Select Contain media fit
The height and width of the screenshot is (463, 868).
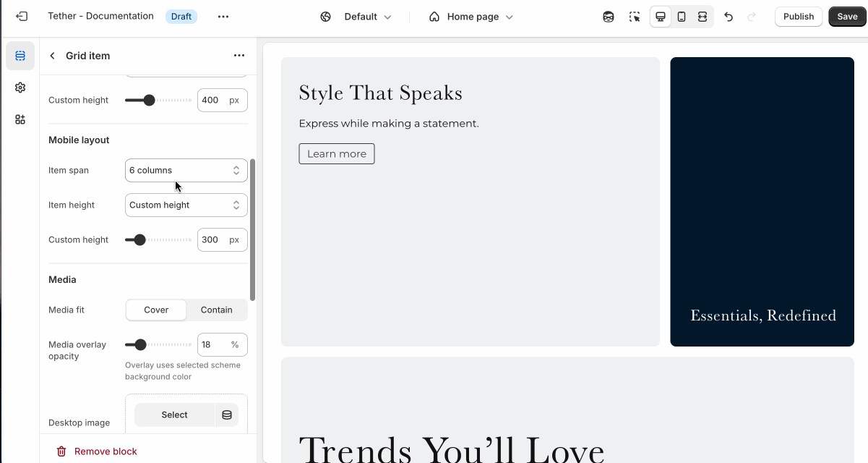[x=217, y=310]
